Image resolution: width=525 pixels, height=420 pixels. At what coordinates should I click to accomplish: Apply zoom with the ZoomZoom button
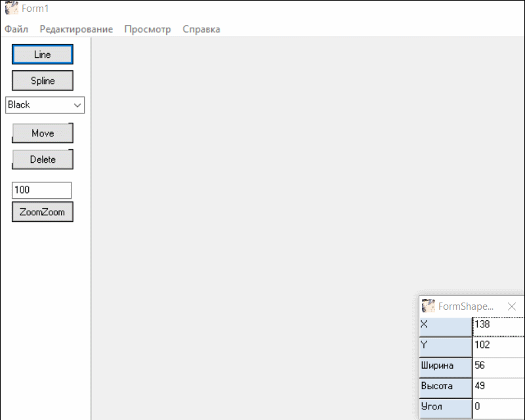pos(43,212)
